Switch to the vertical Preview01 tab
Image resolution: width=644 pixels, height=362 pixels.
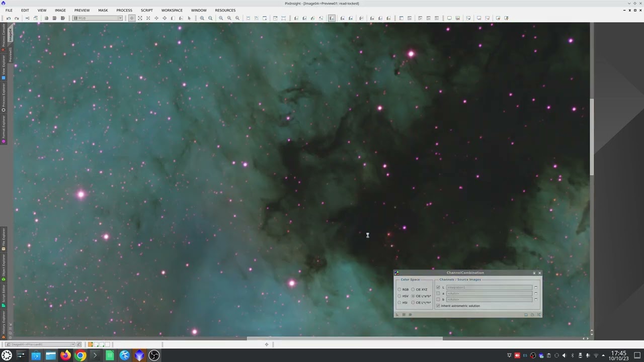10,55
